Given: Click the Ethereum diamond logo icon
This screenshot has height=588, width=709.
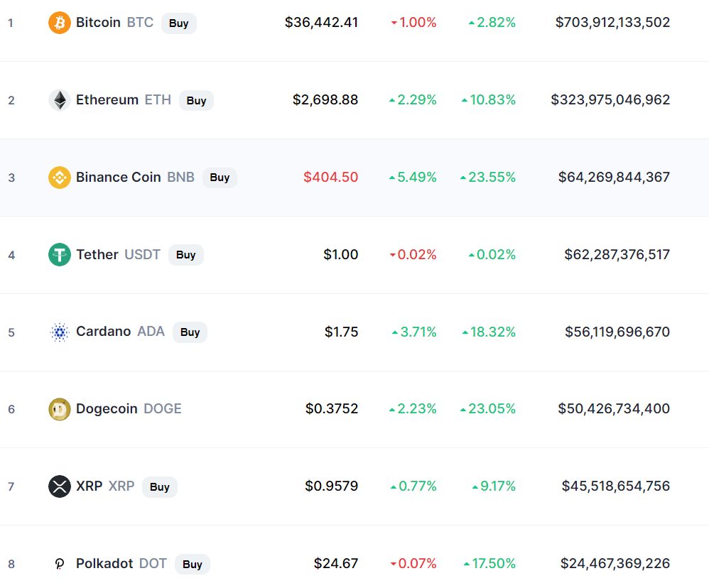Looking at the screenshot, I should coord(60,100).
